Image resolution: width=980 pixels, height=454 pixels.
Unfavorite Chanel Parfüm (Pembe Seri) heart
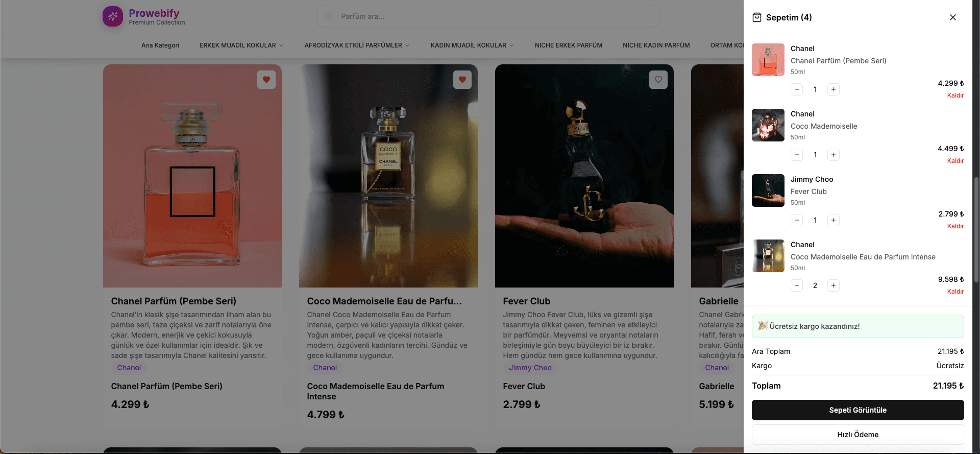click(266, 80)
